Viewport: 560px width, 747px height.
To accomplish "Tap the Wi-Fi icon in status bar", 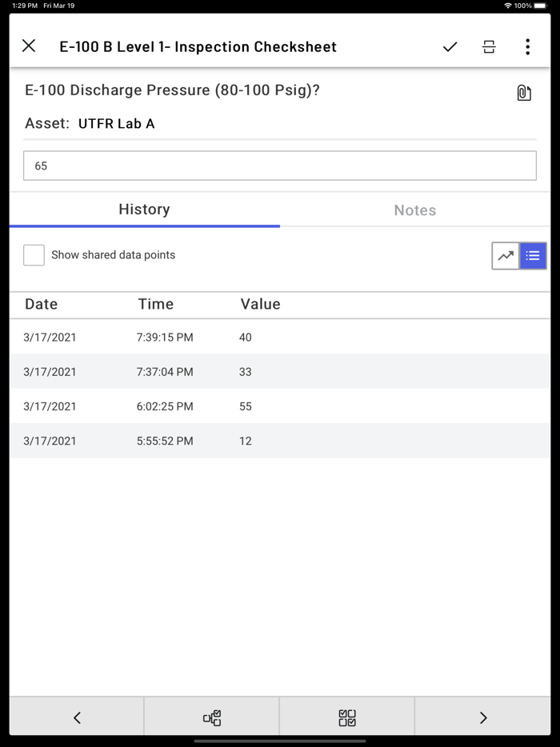I will tap(508, 6).
